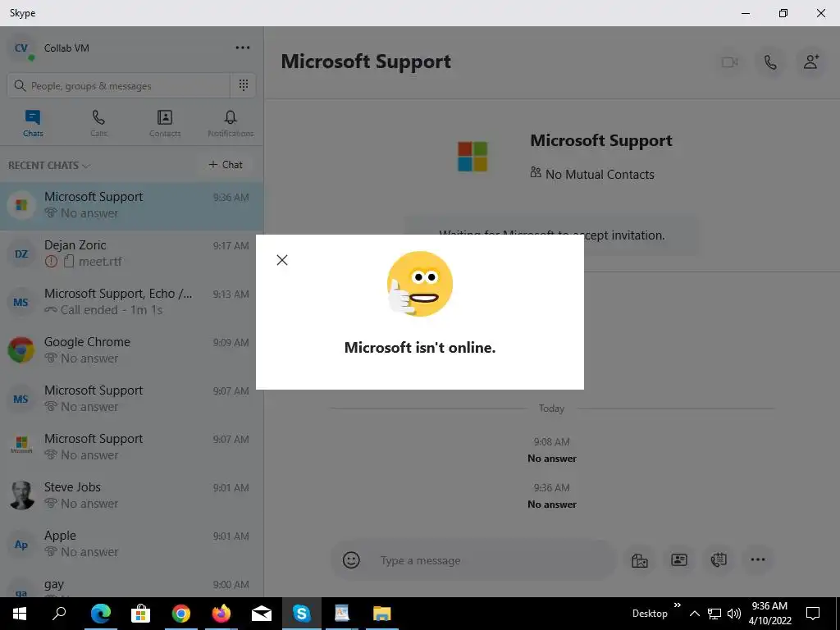The image size is (840, 630).
Task: Expand the Recent Chats dropdown
Action: (x=48, y=166)
